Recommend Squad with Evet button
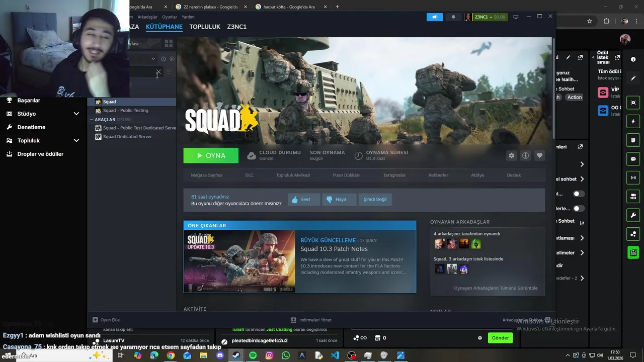 tap(304, 200)
